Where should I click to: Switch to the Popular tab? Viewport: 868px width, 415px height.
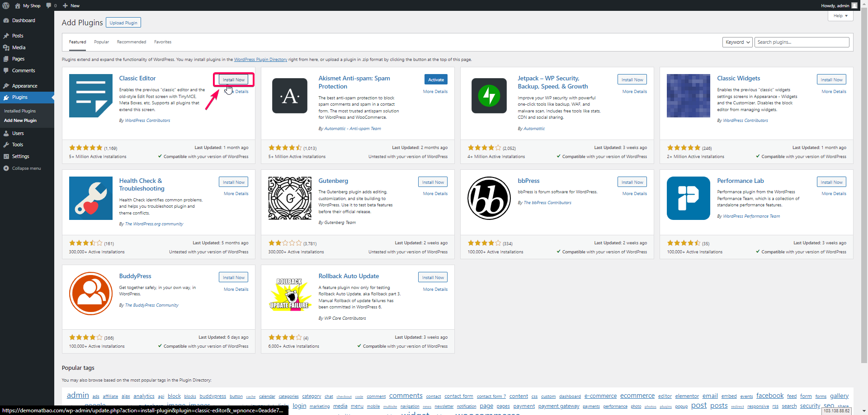click(101, 42)
